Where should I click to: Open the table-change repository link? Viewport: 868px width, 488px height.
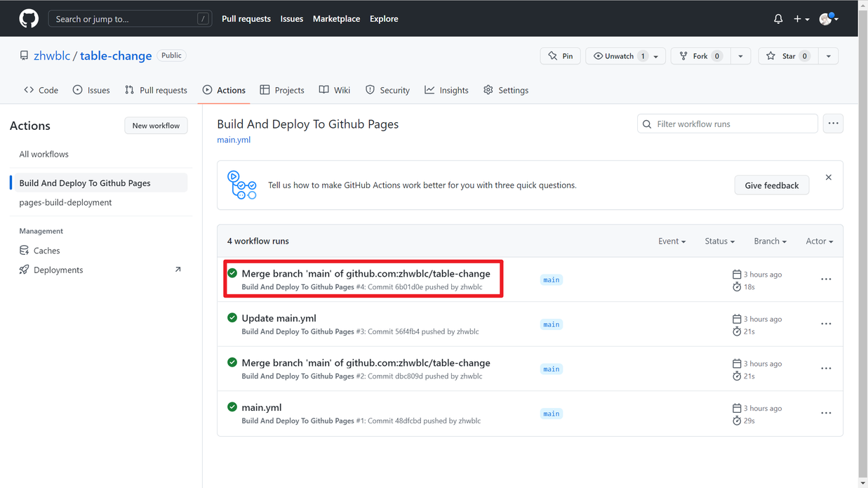pyautogui.click(x=116, y=55)
